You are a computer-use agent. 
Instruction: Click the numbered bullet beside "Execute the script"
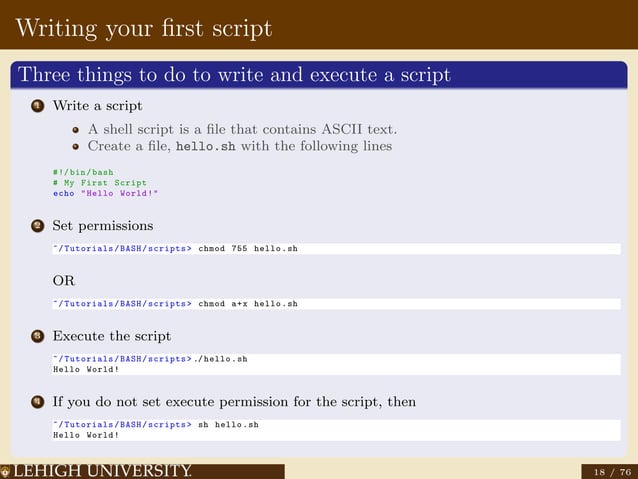click(x=38, y=336)
